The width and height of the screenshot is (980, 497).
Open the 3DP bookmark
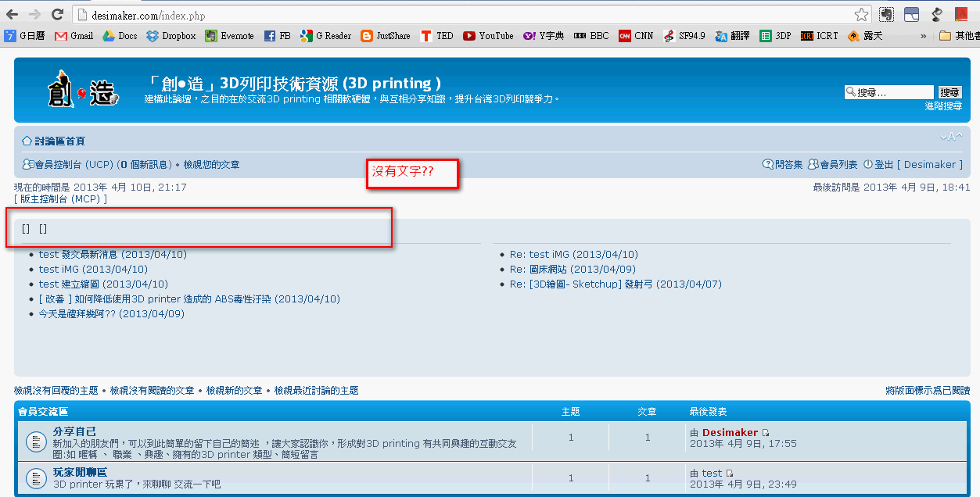[x=776, y=36]
